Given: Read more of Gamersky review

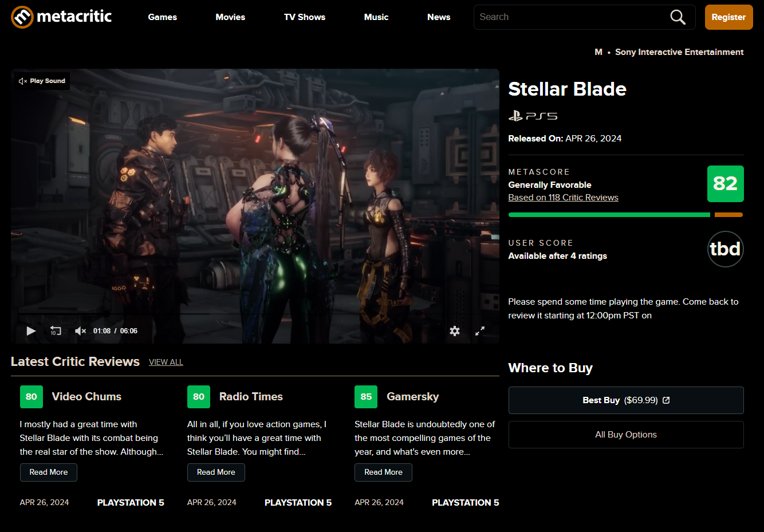Looking at the screenshot, I should tap(383, 472).
